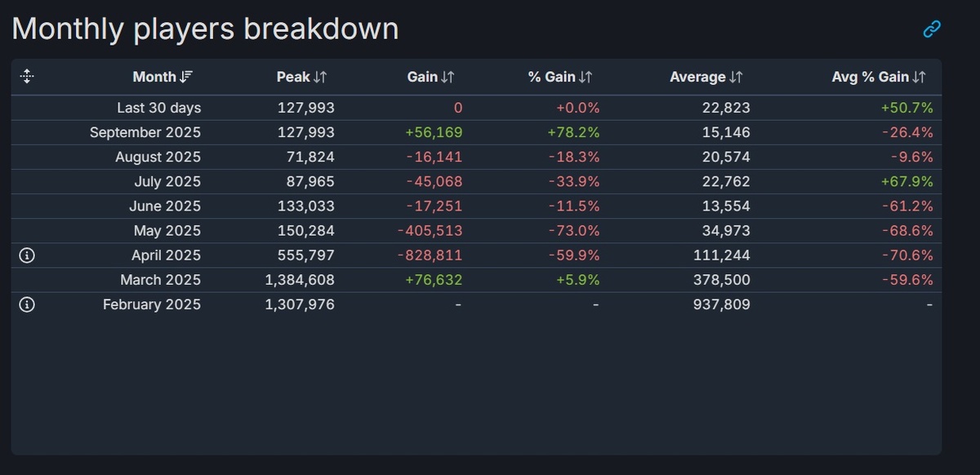Click the Month column sort icon
The width and height of the screenshot is (980, 475).
pyautogui.click(x=187, y=77)
